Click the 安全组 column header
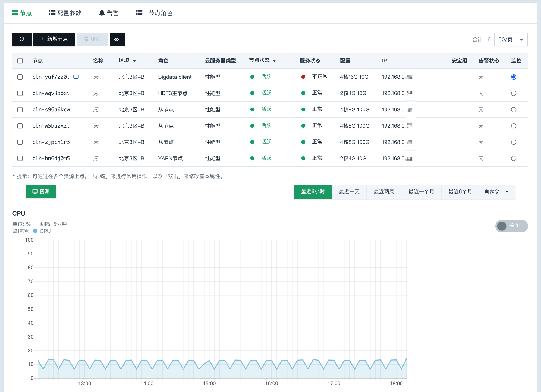 (x=459, y=61)
